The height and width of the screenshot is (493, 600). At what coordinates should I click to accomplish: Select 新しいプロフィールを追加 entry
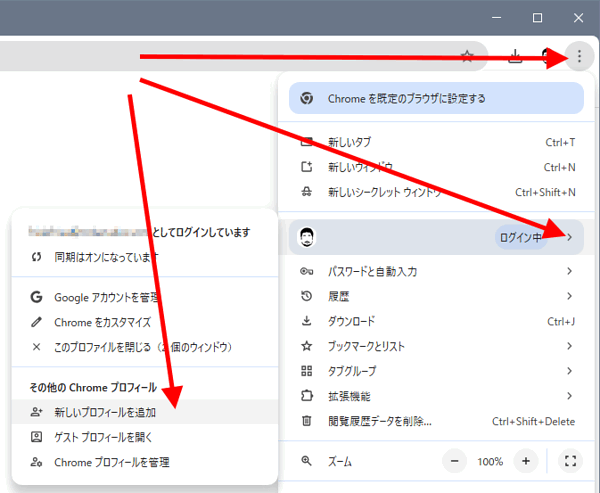145,412
